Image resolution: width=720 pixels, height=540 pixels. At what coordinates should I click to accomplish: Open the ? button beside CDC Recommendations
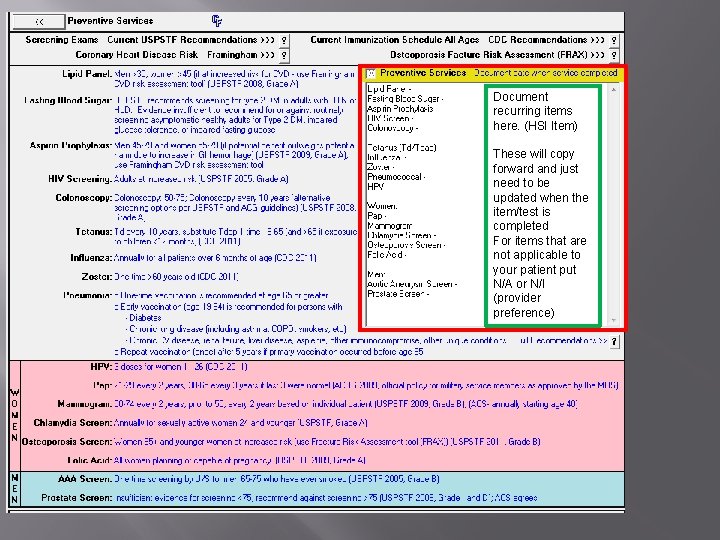point(614,40)
